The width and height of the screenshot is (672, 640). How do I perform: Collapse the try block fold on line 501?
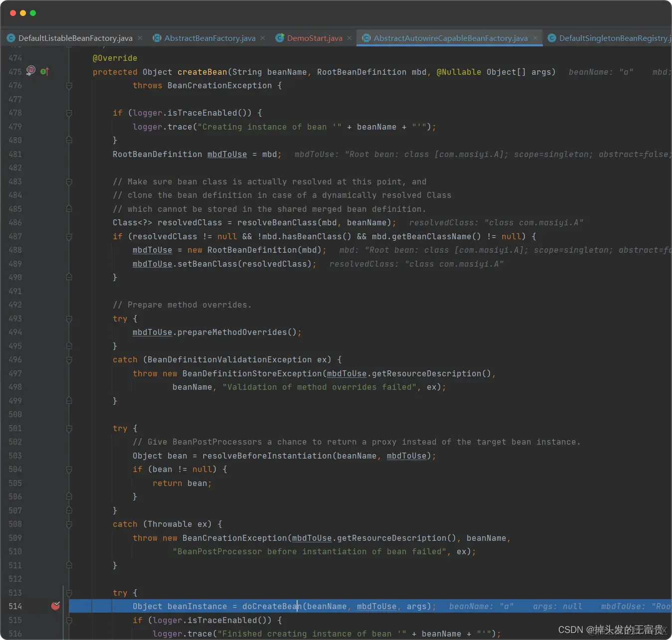(69, 429)
